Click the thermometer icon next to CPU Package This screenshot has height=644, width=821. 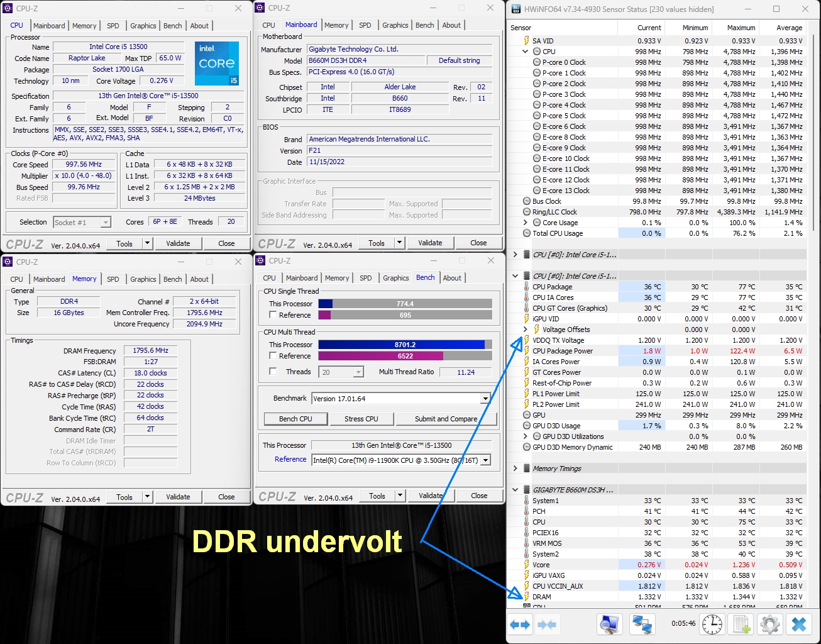(x=527, y=287)
